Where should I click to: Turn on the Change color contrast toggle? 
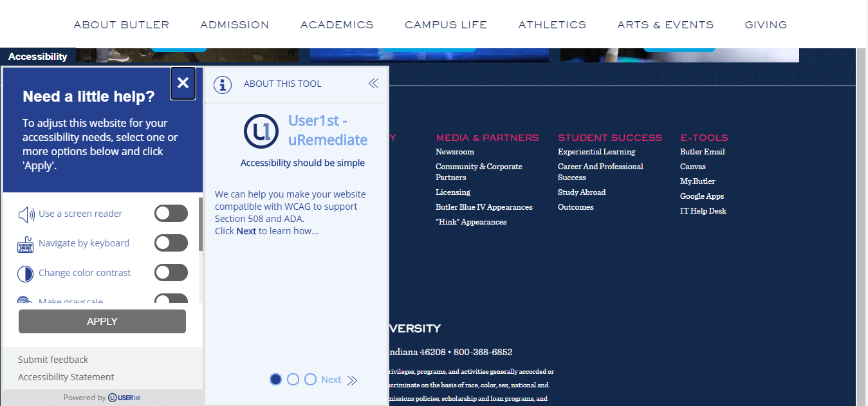point(171,273)
